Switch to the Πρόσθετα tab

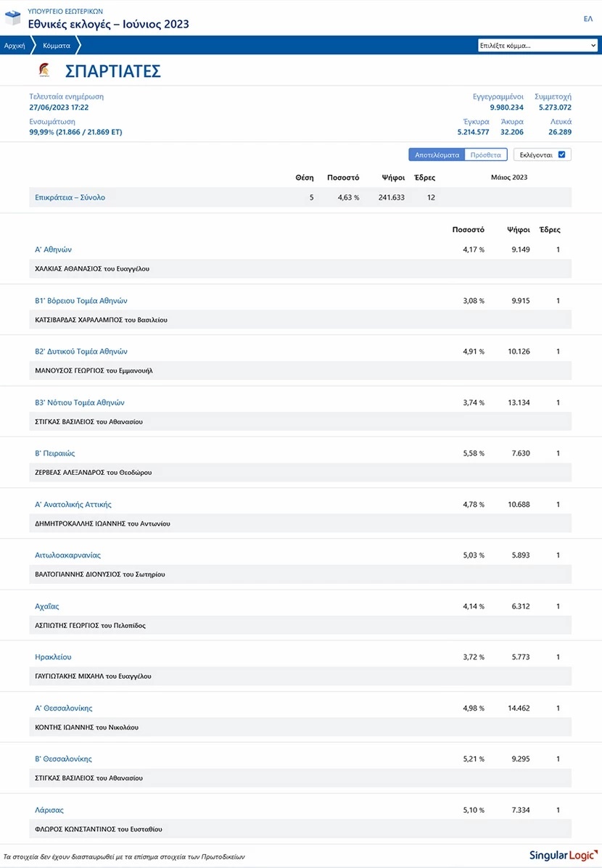[486, 154]
